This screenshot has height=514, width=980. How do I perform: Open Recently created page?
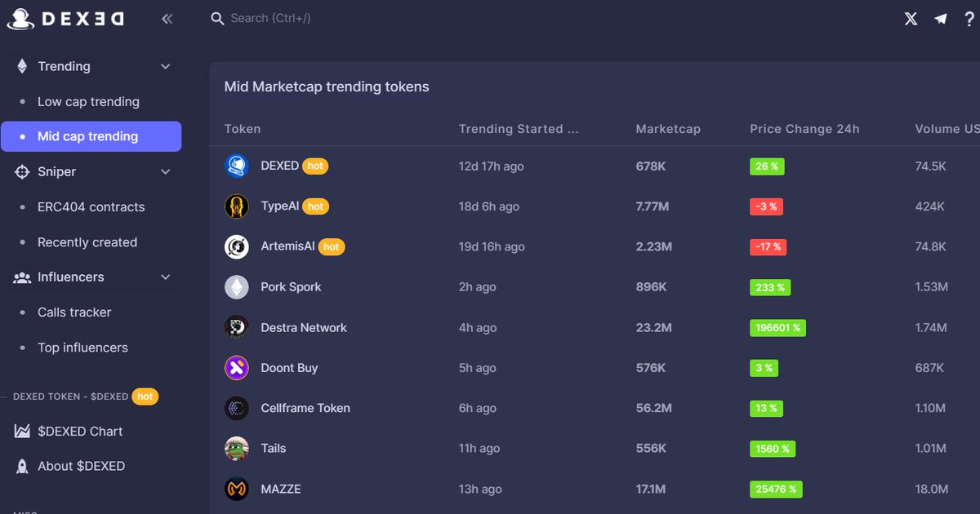click(87, 242)
